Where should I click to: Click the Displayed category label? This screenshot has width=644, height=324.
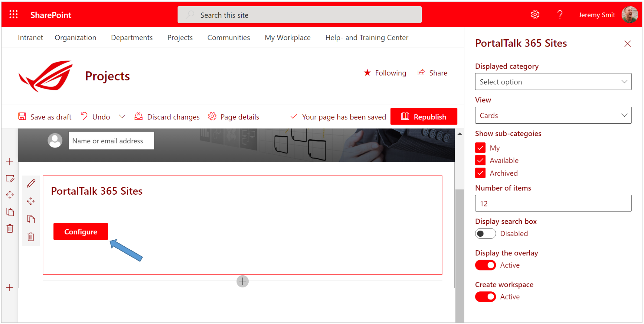pyautogui.click(x=507, y=66)
